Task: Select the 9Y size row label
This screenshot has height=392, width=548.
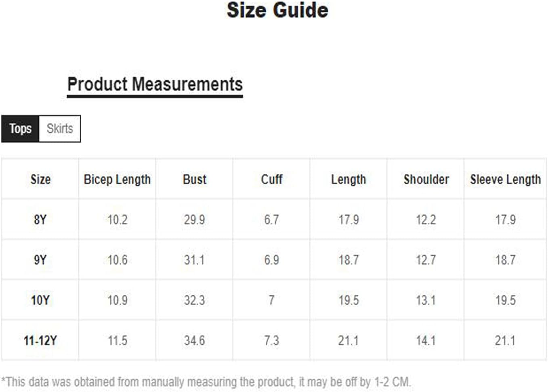Action: (40, 260)
